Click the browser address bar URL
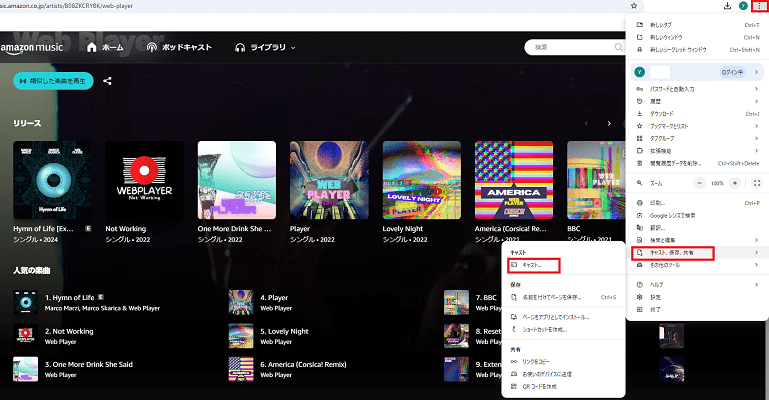This screenshot has width=769, height=400. (x=67, y=6)
